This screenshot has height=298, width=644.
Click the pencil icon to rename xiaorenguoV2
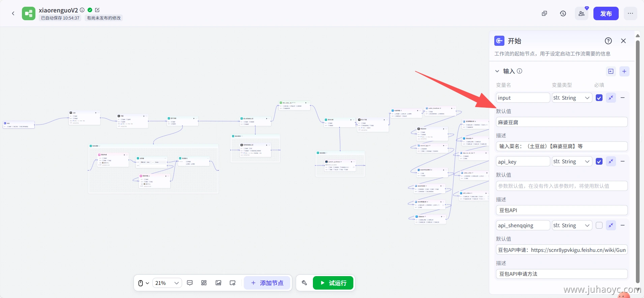point(97,10)
